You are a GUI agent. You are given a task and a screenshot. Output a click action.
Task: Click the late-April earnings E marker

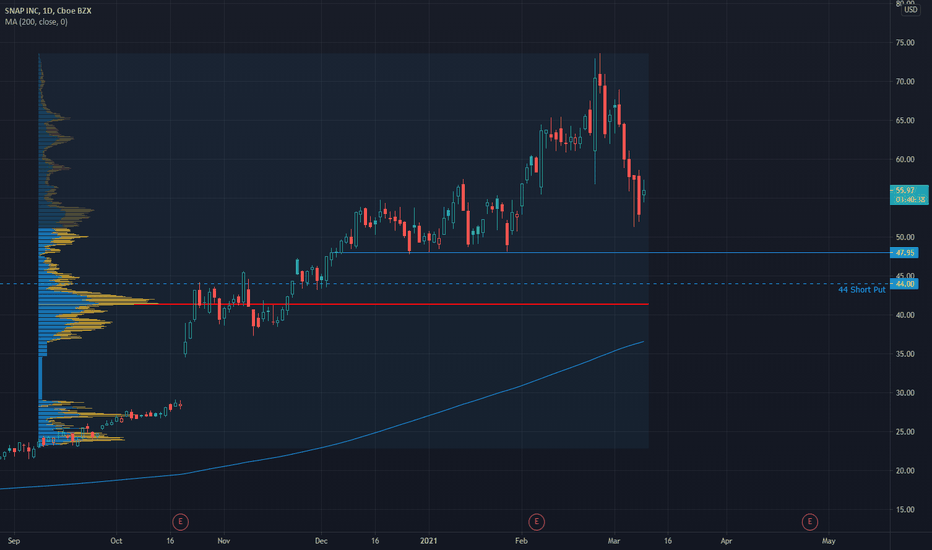[809, 522]
